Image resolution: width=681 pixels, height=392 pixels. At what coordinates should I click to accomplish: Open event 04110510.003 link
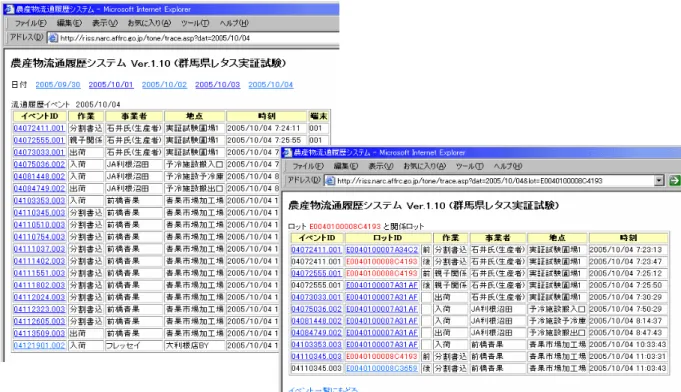[39, 225]
